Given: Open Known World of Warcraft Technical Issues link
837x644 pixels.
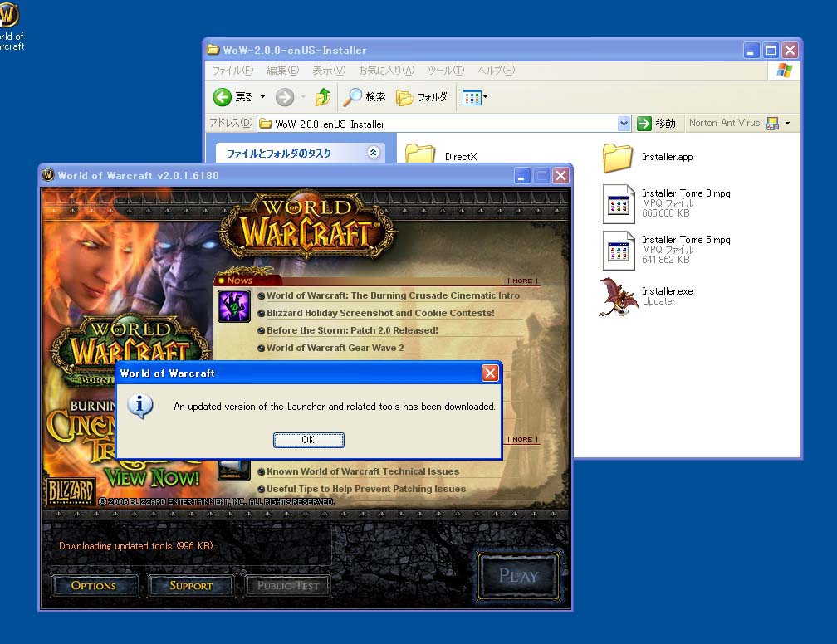Looking at the screenshot, I should pyautogui.click(x=363, y=471).
